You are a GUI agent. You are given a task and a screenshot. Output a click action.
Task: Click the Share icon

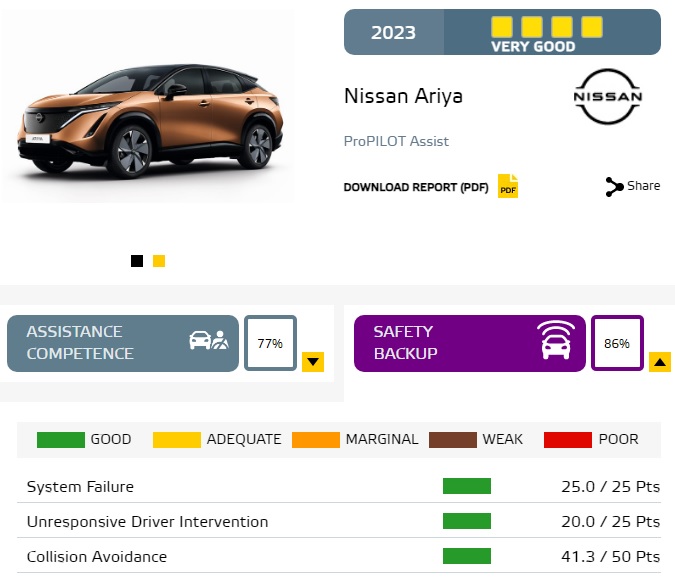pos(614,187)
